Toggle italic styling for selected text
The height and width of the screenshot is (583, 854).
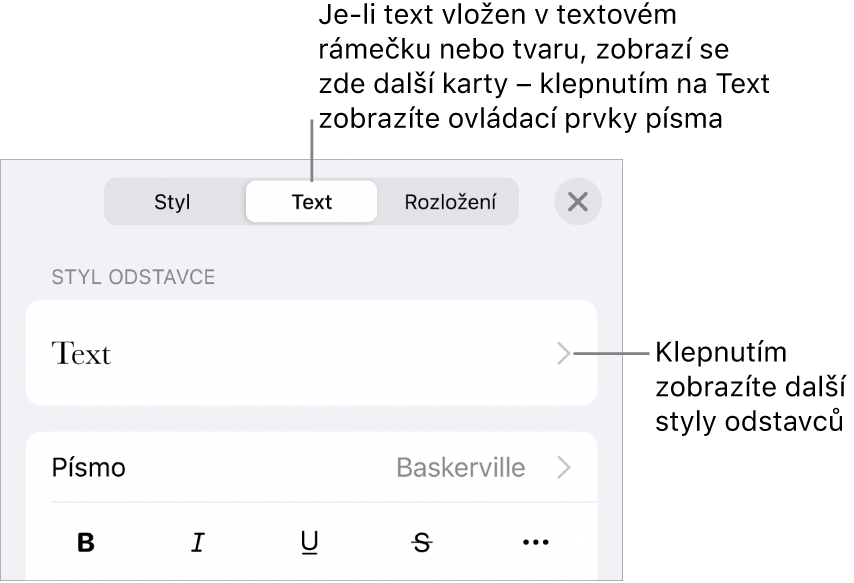tap(198, 544)
